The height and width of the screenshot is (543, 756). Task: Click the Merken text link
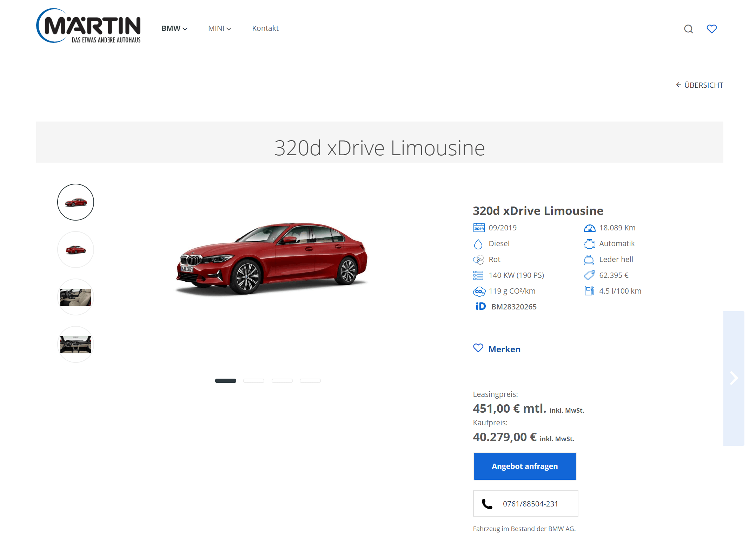504,349
